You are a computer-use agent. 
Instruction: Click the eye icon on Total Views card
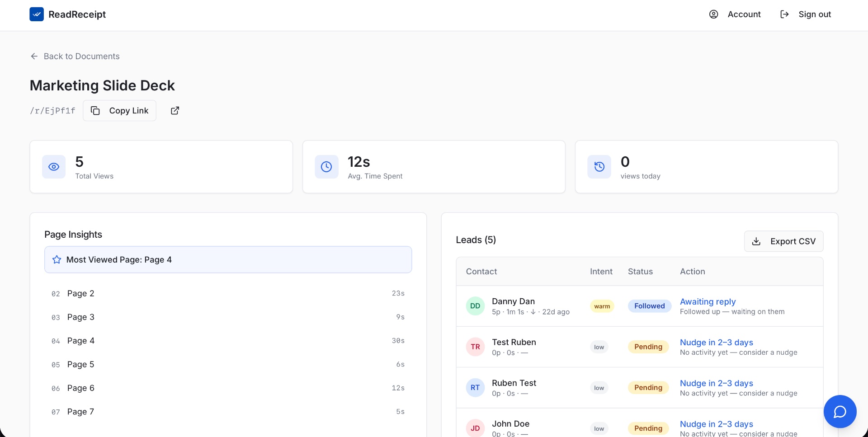coord(54,167)
